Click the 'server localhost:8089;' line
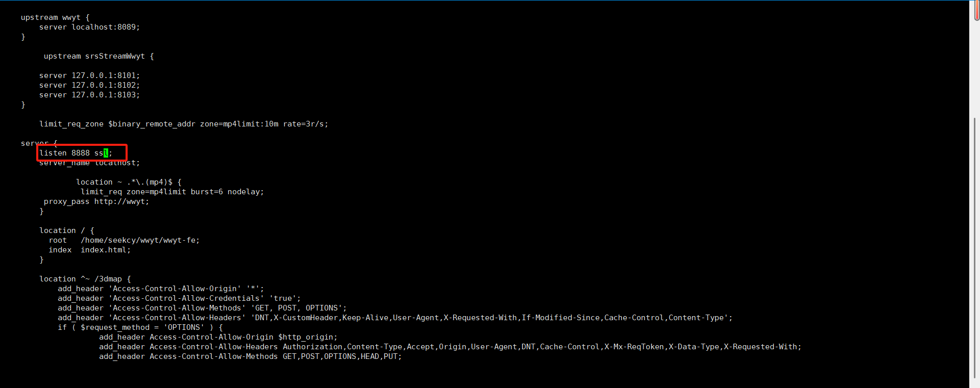Viewport: 980px width, 388px height. pos(89,27)
